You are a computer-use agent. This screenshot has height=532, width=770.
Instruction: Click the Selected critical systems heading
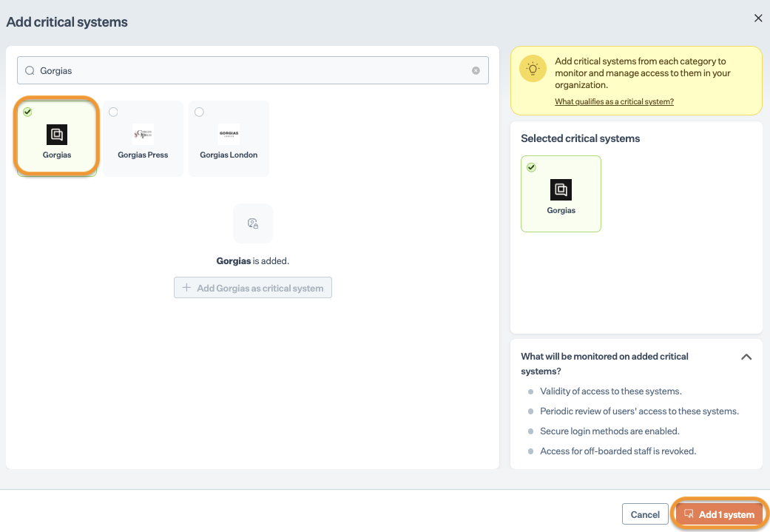click(x=581, y=138)
